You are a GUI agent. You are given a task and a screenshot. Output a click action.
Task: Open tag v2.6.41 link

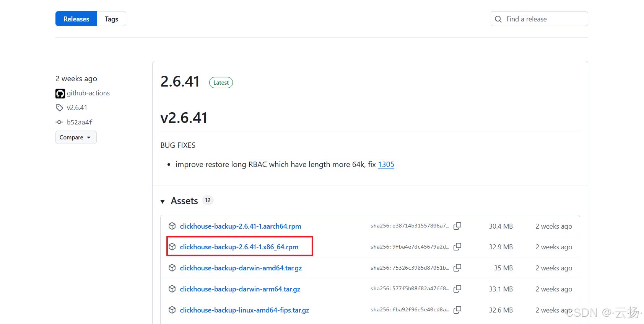click(x=77, y=108)
